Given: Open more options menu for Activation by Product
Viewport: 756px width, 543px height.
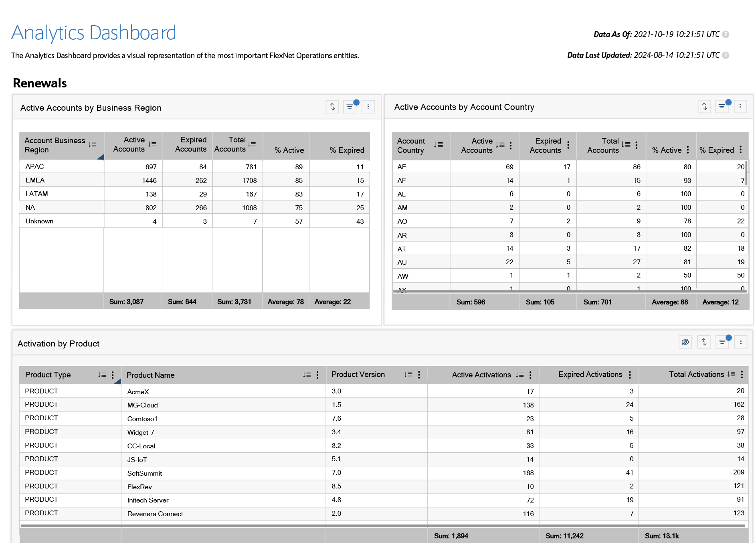Looking at the screenshot, I should point(740,342).
